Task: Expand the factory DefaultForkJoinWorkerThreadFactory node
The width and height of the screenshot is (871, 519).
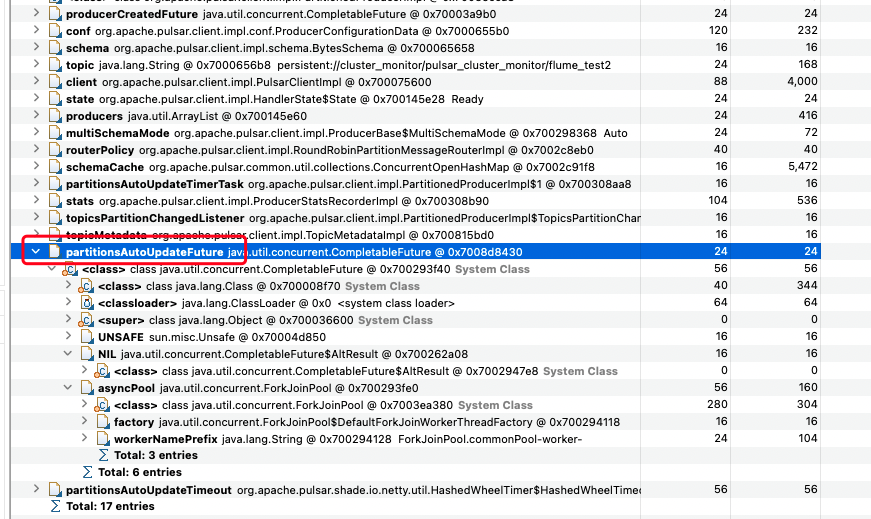Action: pyautogui.click(x=84, y=421)
